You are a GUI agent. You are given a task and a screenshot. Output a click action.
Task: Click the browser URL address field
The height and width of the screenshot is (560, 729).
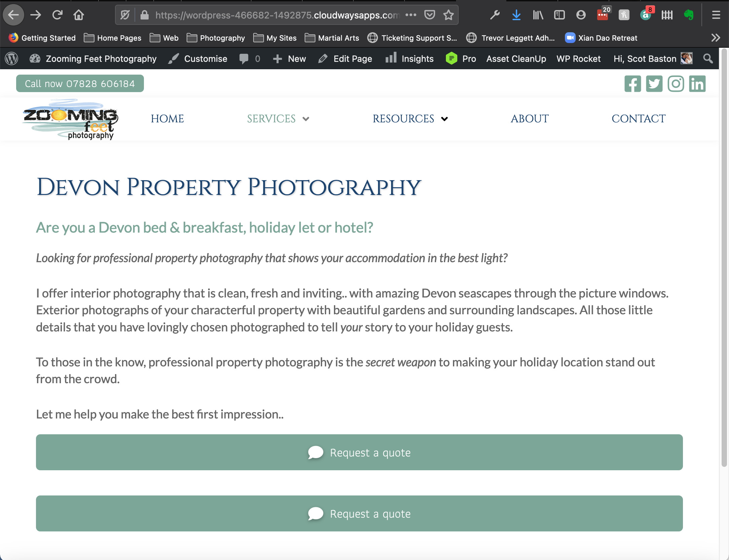click(276, 15)
